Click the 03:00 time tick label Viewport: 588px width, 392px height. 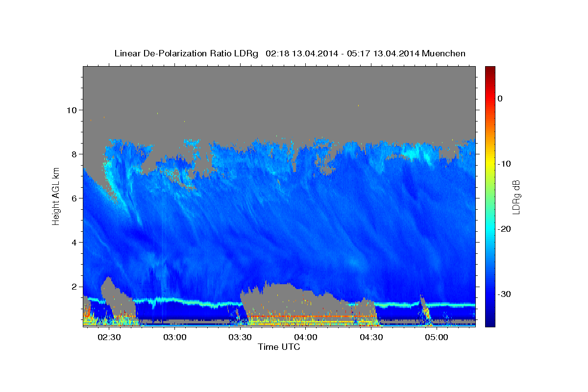click(x=175, y=338)
